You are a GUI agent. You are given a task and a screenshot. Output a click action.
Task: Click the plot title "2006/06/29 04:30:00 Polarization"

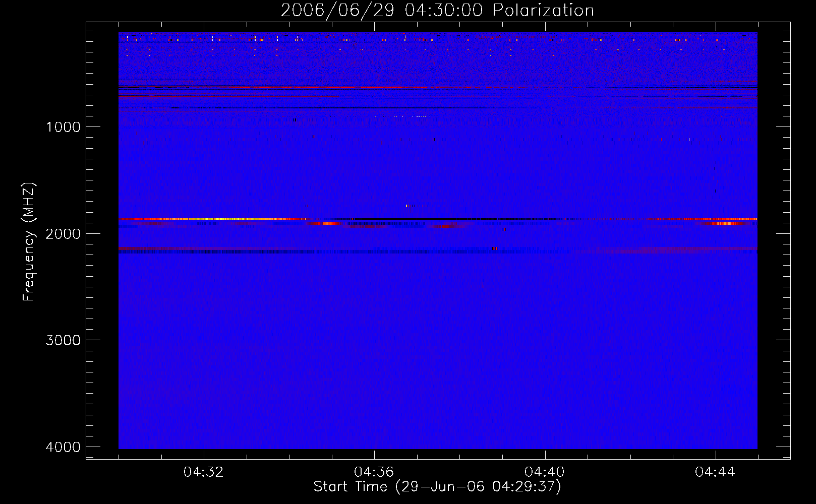click(437, 10)
